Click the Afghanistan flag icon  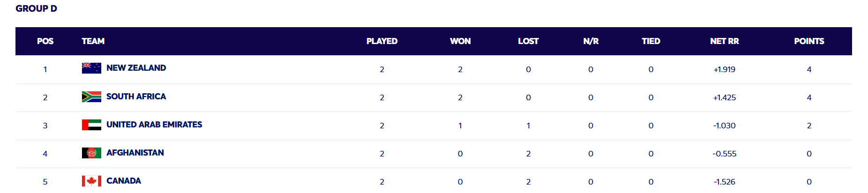[x=91, y=153]
